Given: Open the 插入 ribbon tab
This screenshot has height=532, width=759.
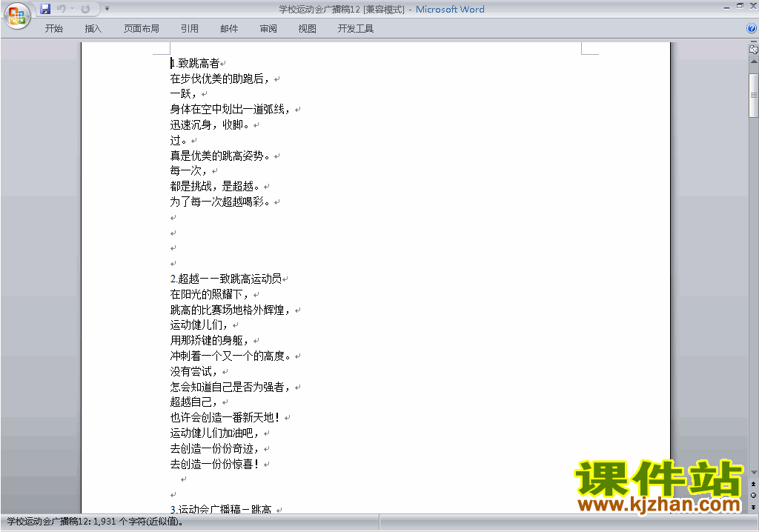Looking at the screenshot, I should click(x=93, y=29).
